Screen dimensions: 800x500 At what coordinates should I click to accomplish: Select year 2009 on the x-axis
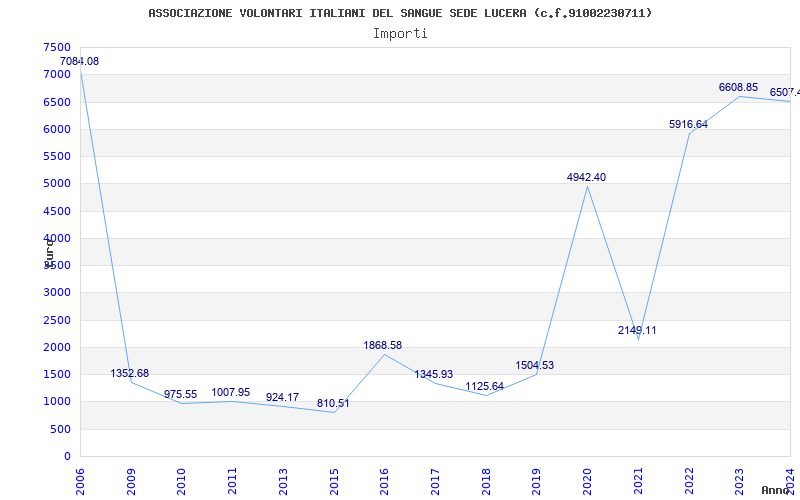tap(131, 477)
